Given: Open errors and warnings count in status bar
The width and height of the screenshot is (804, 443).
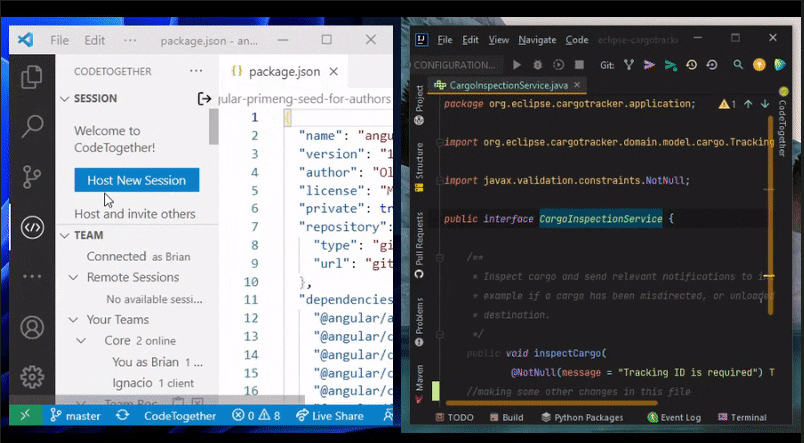Looking at the screenshot, I should pos(256,415).
